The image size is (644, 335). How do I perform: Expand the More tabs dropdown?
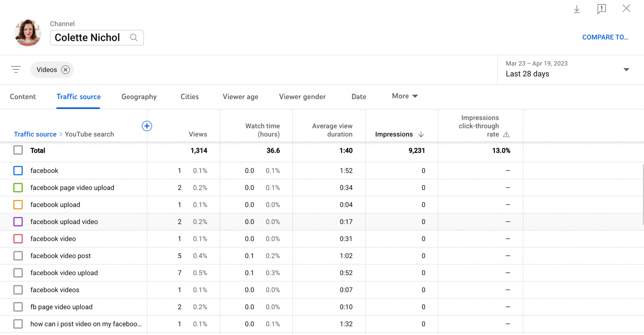(405, 96)
